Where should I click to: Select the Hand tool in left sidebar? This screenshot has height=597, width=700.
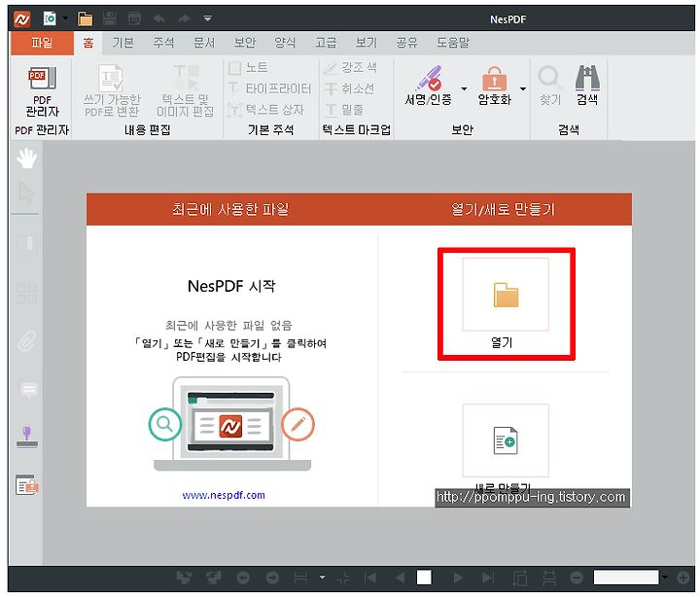(27, 158)
